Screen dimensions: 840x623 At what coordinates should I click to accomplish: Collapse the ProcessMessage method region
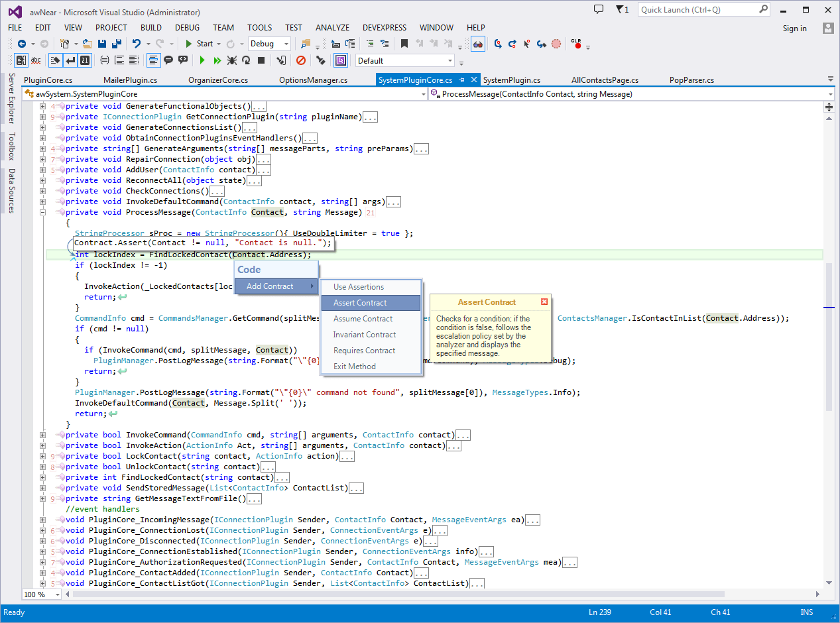pos(42,212)
